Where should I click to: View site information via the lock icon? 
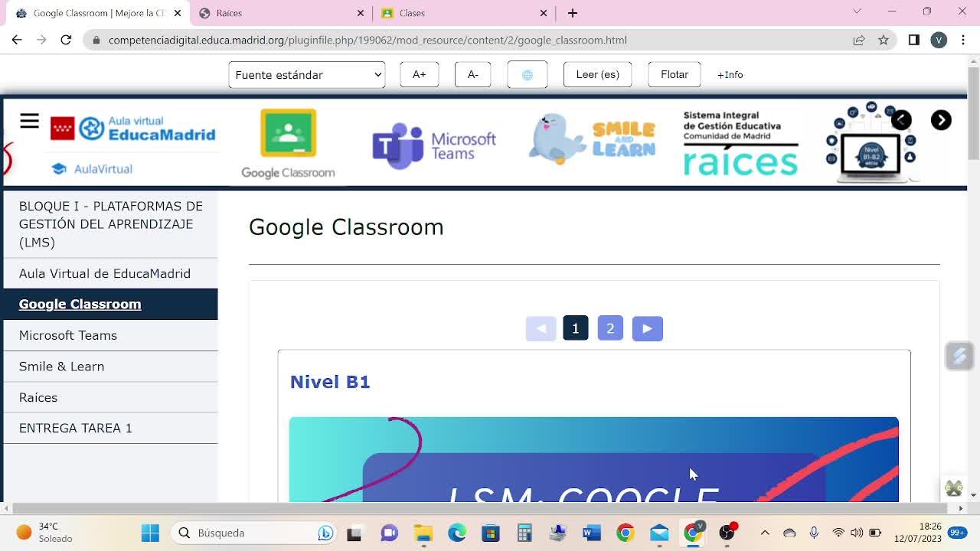[x=96, y=40]
